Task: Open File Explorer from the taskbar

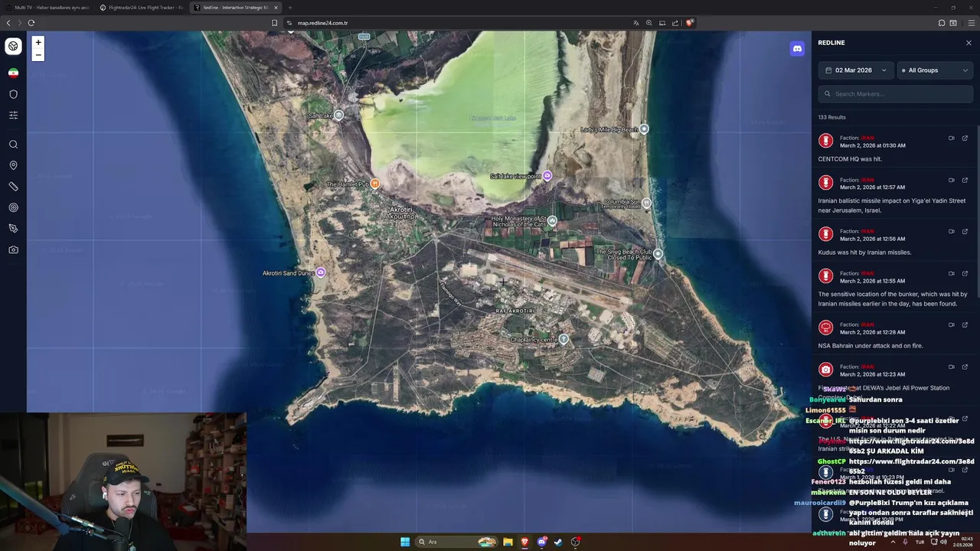Action: click(508, 542)
